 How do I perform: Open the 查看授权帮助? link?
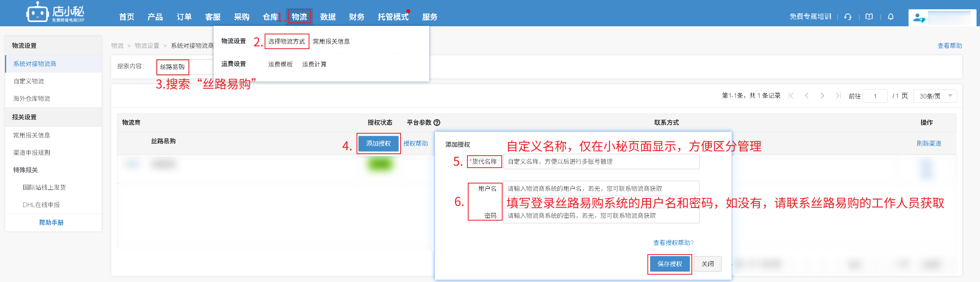(673, 243)
